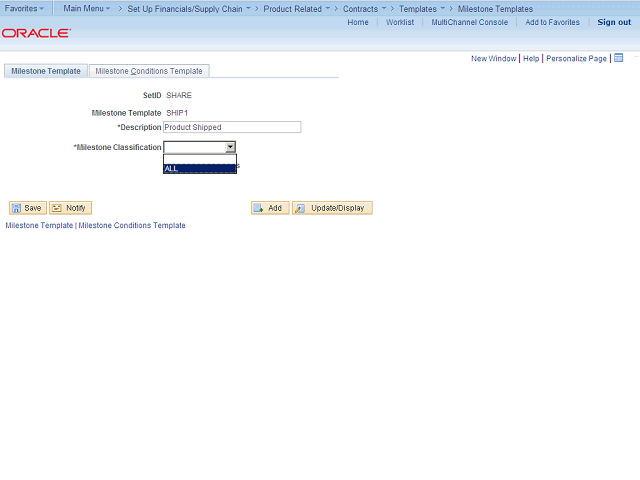Expand the Contracts breadcrumb menu
Viewport: 640px width, 480px height.
tap(364, 9)
